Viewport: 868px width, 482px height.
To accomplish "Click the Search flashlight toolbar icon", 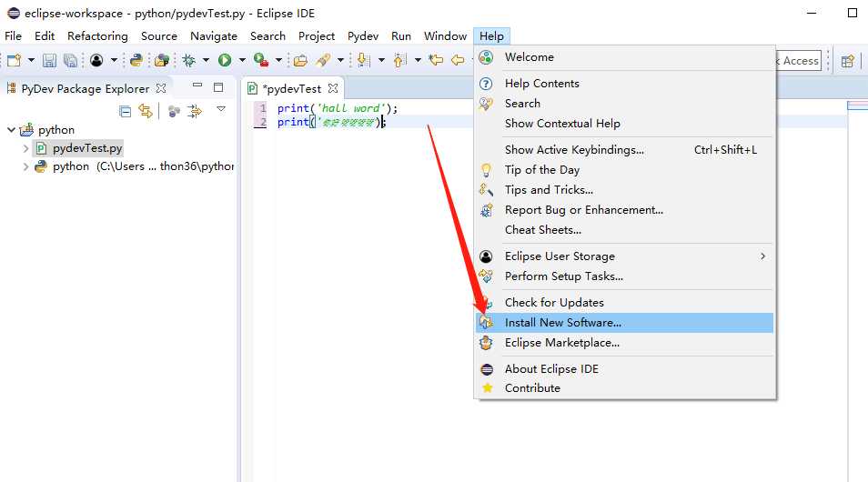I will (x=323, y=60).
